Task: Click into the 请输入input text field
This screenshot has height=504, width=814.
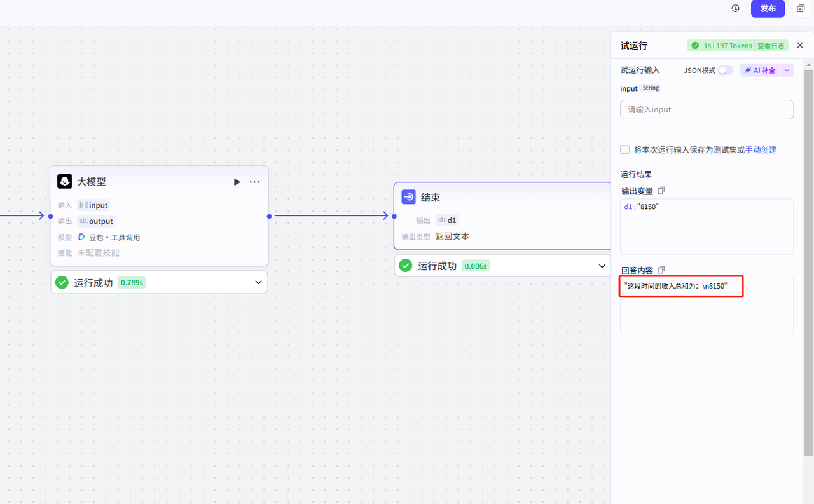Action: [707, 109]
